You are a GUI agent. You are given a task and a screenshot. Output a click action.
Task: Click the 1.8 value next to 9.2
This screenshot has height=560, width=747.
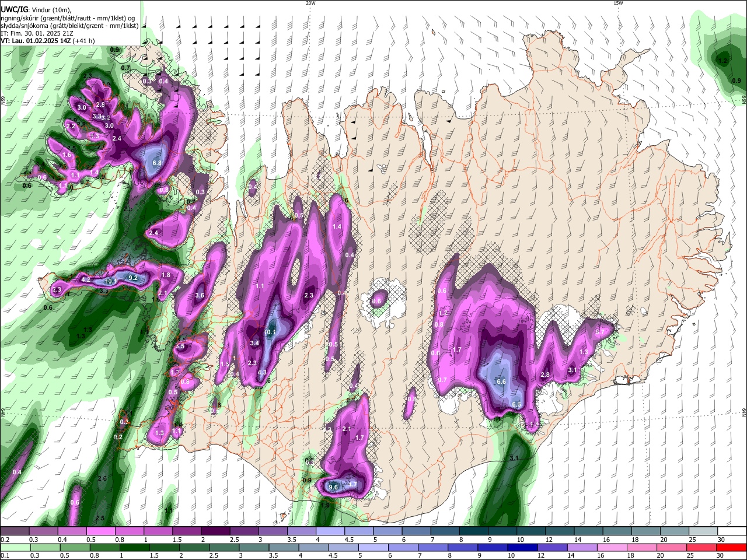point(166,275)
